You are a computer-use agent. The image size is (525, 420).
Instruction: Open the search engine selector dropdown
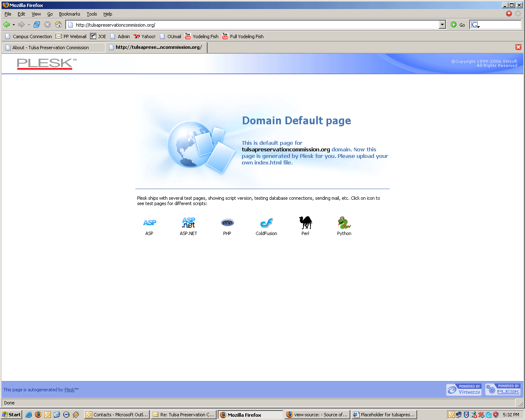[x=475, y=25]
